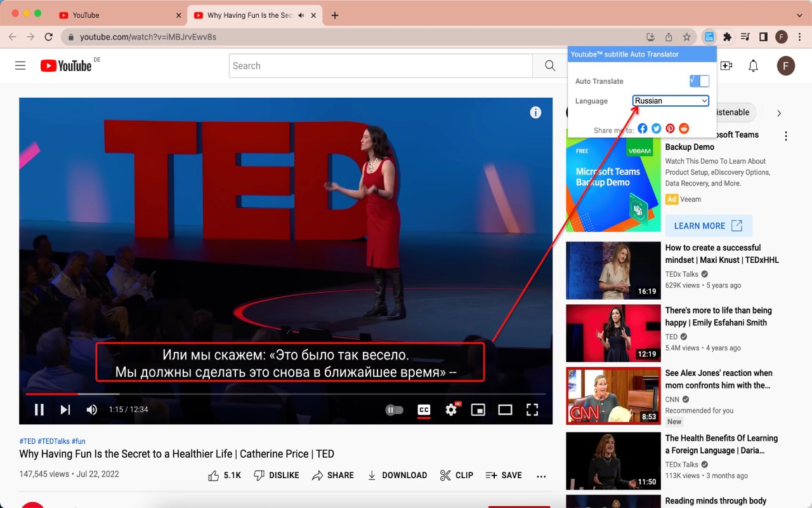Screen dimensions: 812x508
Task: Click the SAVE button
Action: pos(504,475)
